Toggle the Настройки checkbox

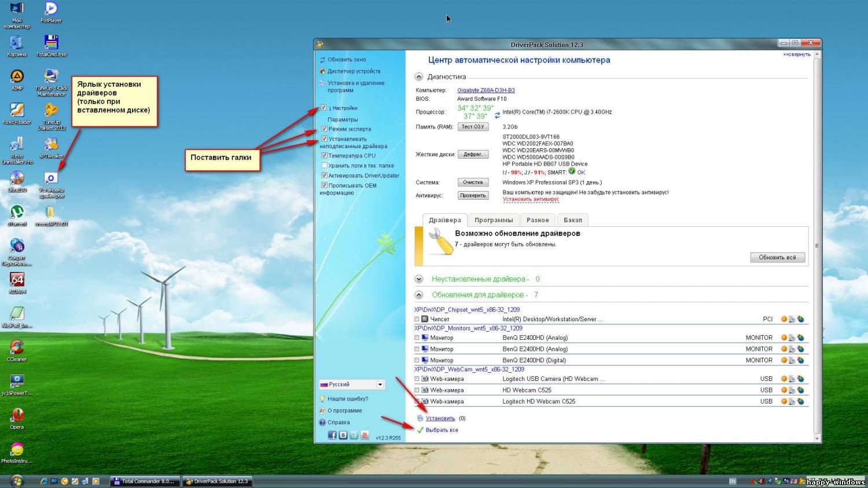coord(323,108)
